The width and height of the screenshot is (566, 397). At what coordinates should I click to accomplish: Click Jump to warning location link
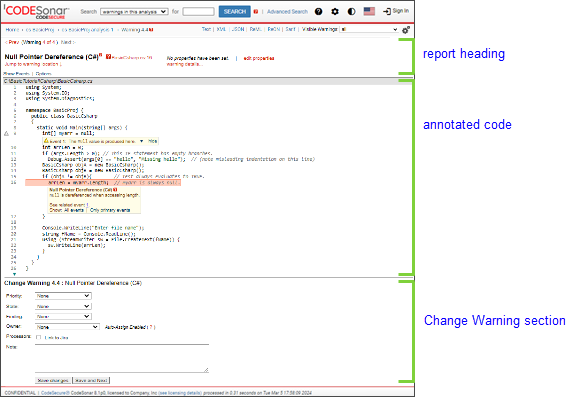pyautogui.click(x=32, y=64)
